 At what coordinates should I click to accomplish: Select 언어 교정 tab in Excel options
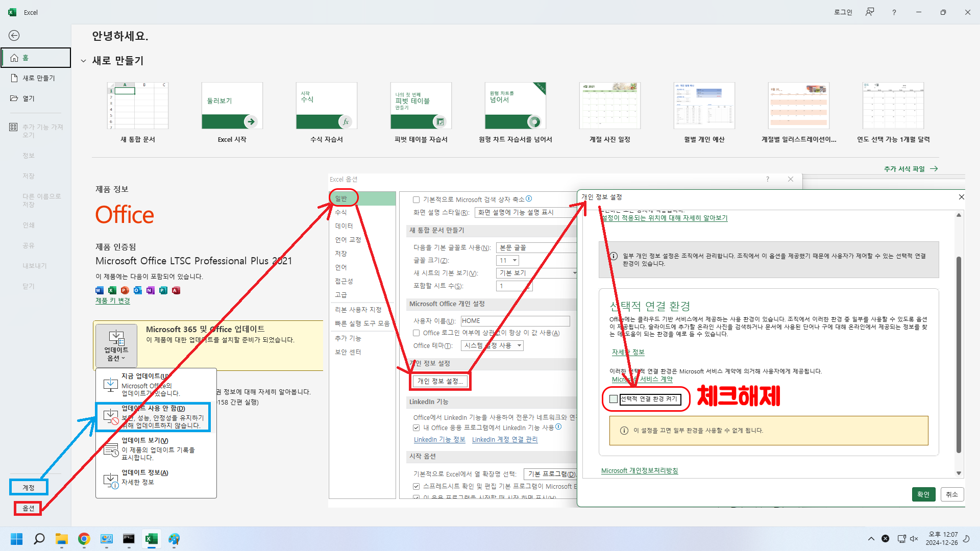[362, 240]
